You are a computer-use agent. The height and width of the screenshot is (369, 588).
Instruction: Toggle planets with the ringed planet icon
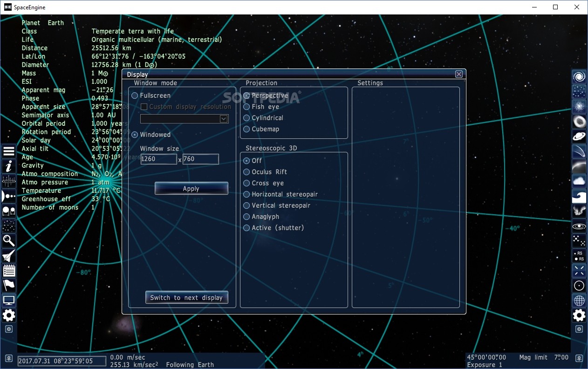pos(579,137)
